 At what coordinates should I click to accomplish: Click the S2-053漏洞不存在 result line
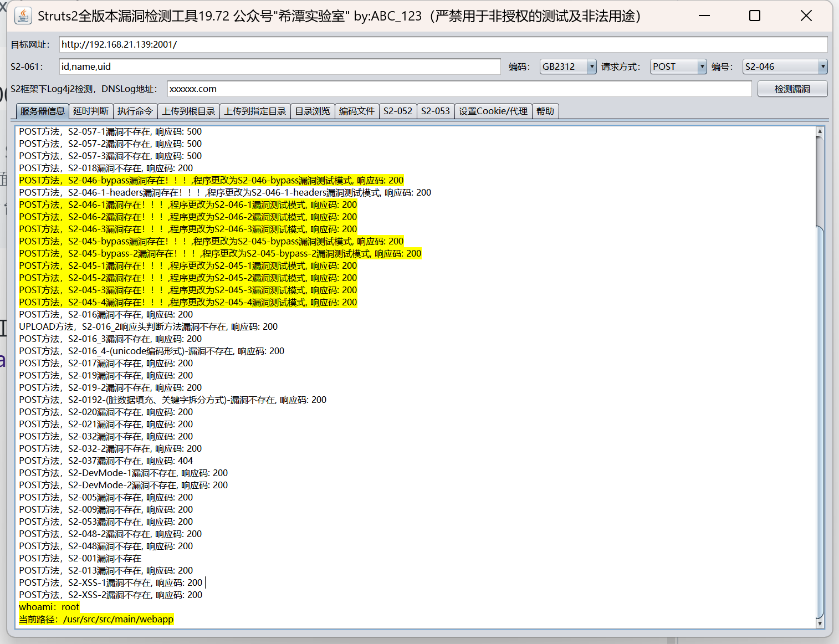106,522
